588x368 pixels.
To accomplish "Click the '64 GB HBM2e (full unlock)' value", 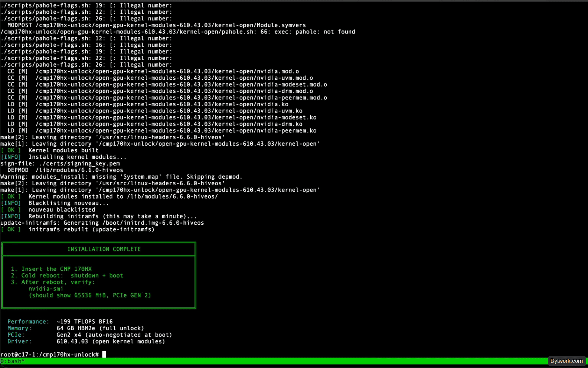I will (100, 328).
